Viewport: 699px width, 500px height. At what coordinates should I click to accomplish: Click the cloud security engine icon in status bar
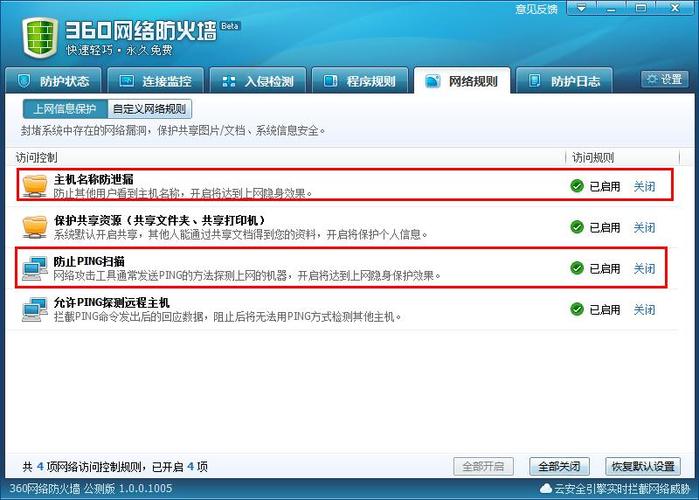click(x=545, y=490)
